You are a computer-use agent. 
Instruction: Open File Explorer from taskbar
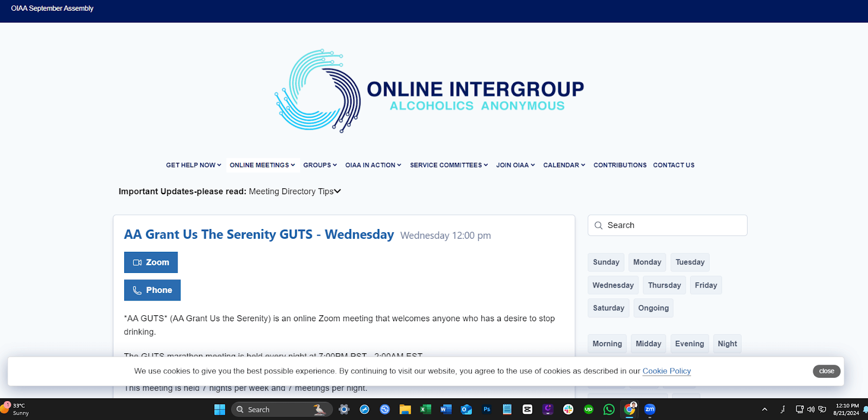point(405,410)
